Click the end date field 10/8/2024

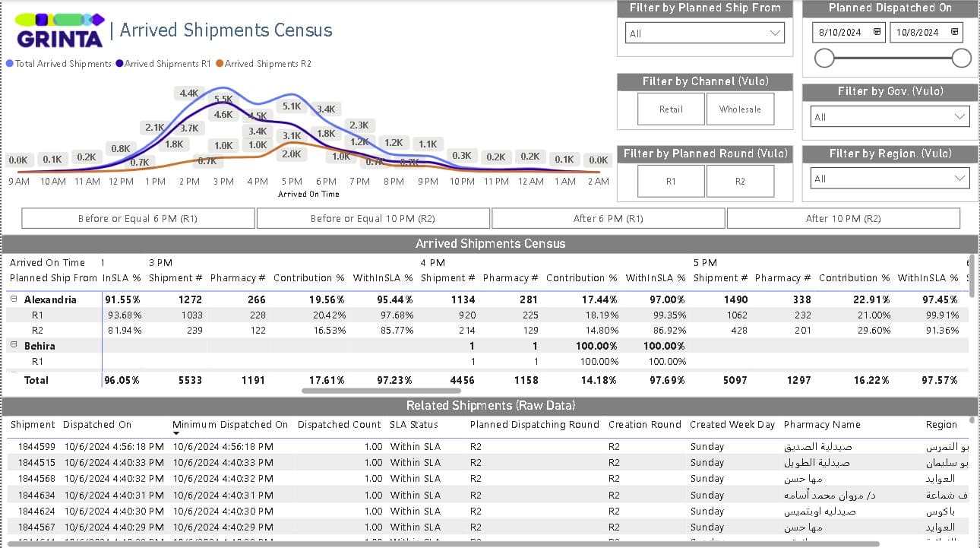[926, 32]
